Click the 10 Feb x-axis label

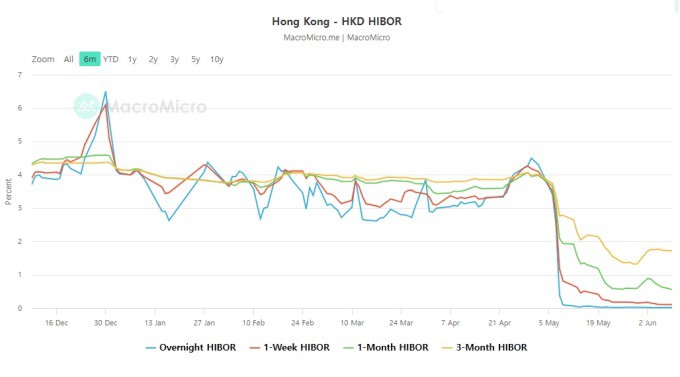[x=253, y=323]
